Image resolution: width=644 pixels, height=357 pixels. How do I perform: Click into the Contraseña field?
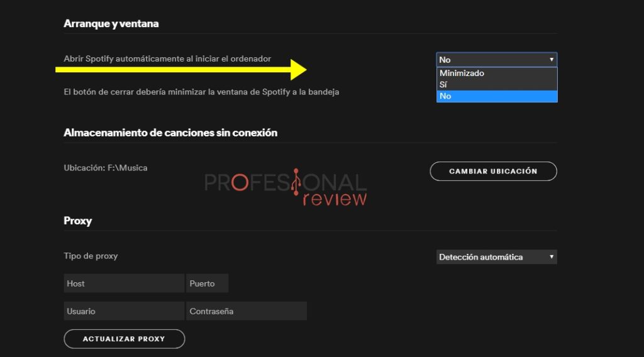pyautogui.click(x=247, y=311)
